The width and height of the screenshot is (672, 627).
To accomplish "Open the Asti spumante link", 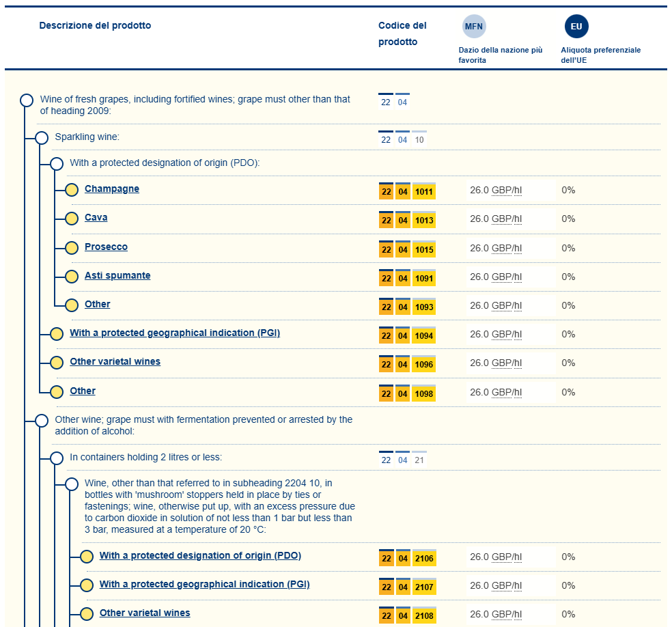I will [117, 275].
